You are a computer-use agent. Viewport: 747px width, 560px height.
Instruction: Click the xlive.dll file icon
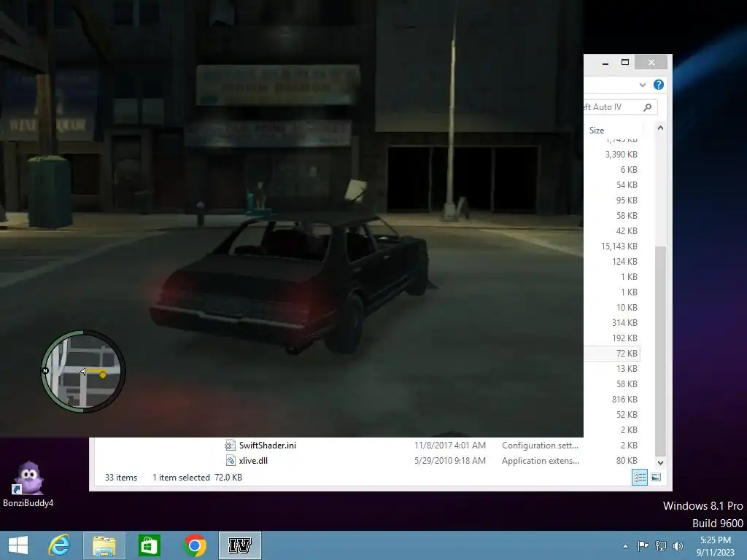pyautogui.click(x=230, y=461)
